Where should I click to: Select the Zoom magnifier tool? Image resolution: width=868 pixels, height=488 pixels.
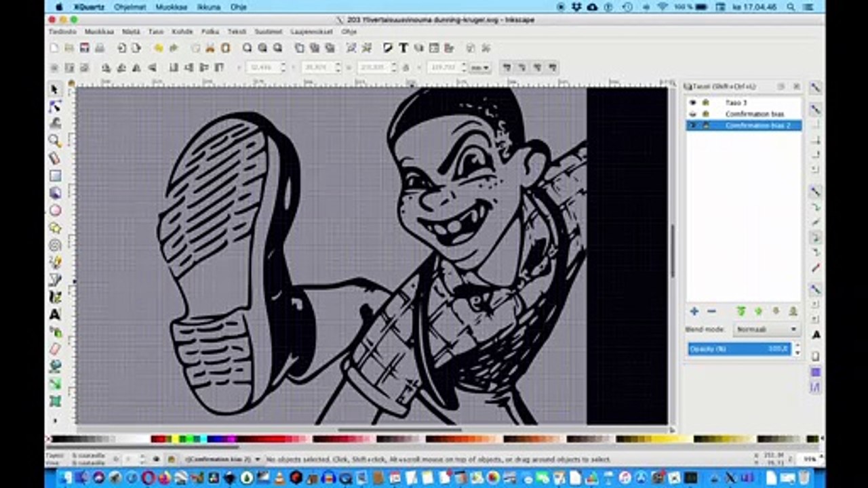tap(55, 141)
